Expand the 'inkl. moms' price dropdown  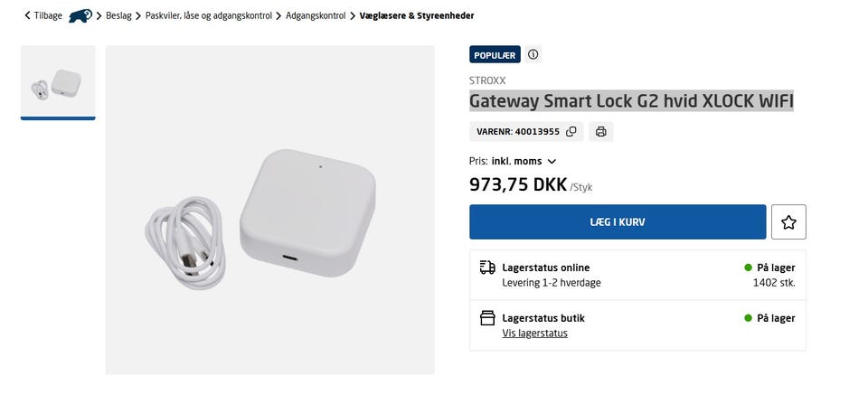pyautogui.click(x=552, y=162)
